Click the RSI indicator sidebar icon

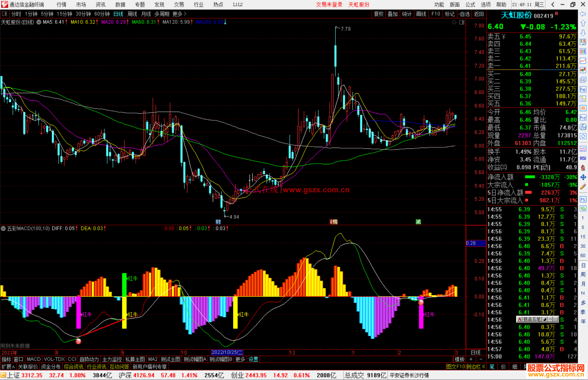[583, 158]
